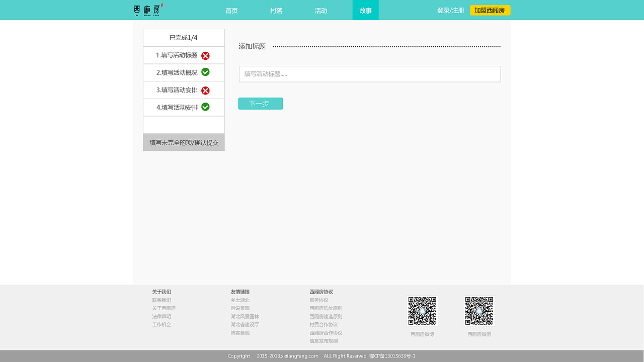This screenshot has width=644, height=362.
Task: Select step 1.填写活动标题 in the sidebar
Action: pos(184,55)
